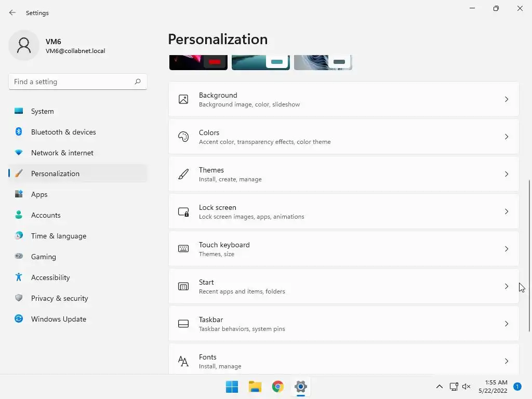Viewport: 532px width, 399px height.
Task: Click the network status tray icon
Action: coord(454,387)
